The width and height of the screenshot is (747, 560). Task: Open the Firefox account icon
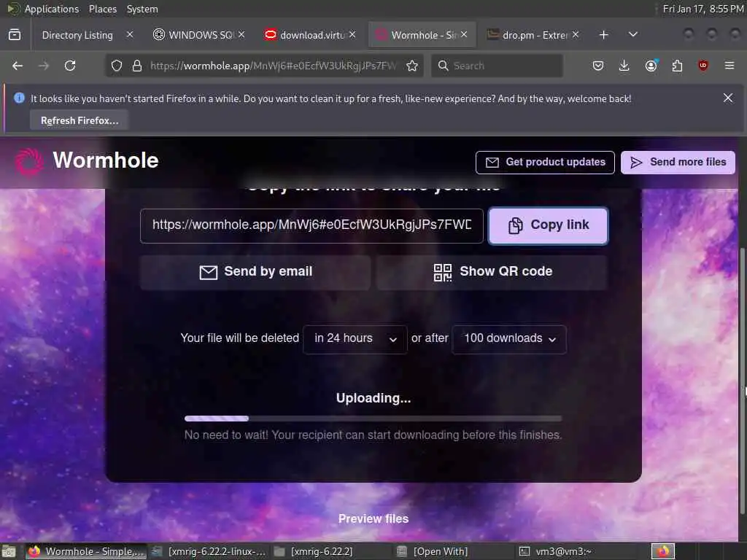coord(651,66)
